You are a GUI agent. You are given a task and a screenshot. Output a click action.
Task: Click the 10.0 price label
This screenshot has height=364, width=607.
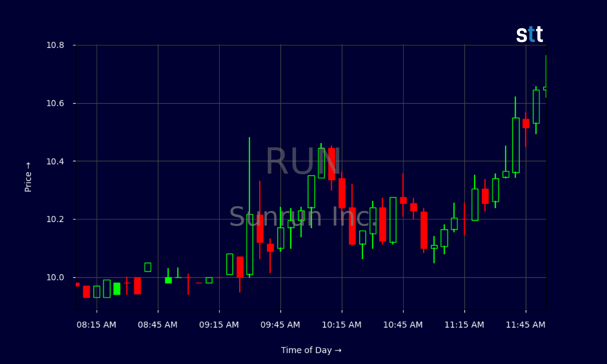(x=55, y=277)
